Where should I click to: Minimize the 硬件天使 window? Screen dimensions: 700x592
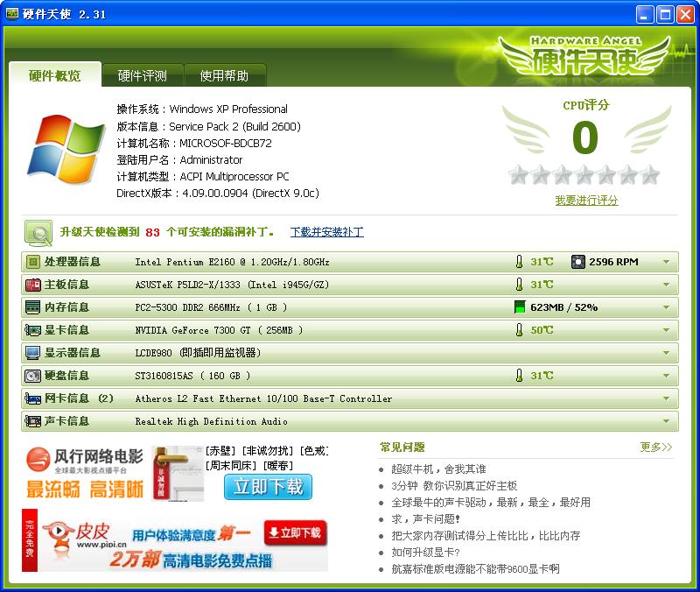(644, 15)
